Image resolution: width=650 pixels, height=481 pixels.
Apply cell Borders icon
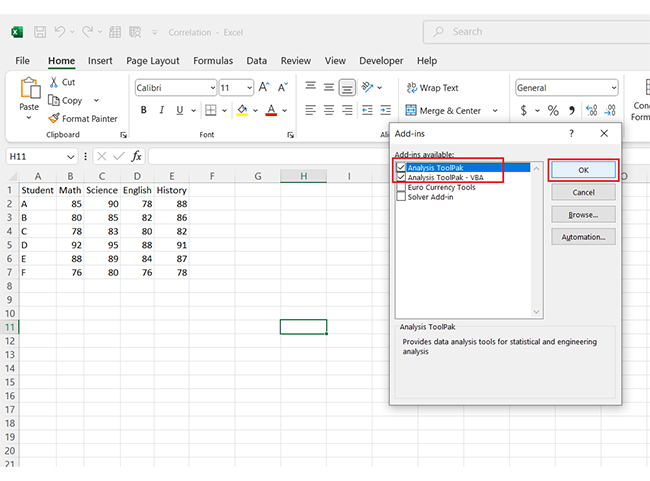pos(211,110)
